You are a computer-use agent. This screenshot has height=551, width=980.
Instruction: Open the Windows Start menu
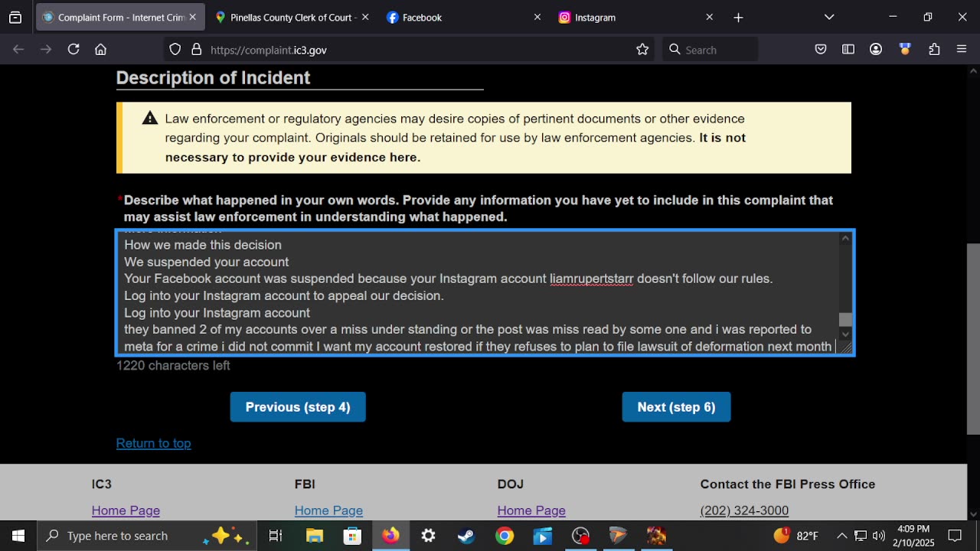[18, 536]
